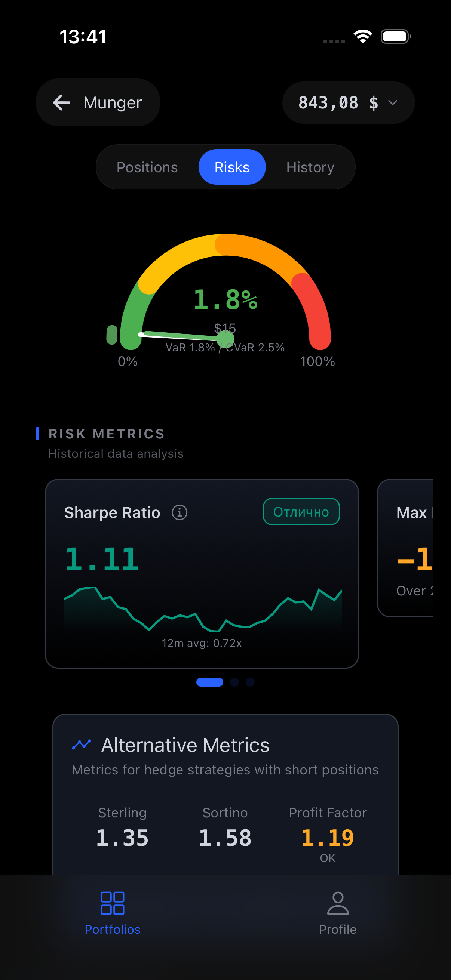This screenshot has width=451, height=980.
Task: Tap the Отлично rating badge
Action: click(x=301, y=512)
